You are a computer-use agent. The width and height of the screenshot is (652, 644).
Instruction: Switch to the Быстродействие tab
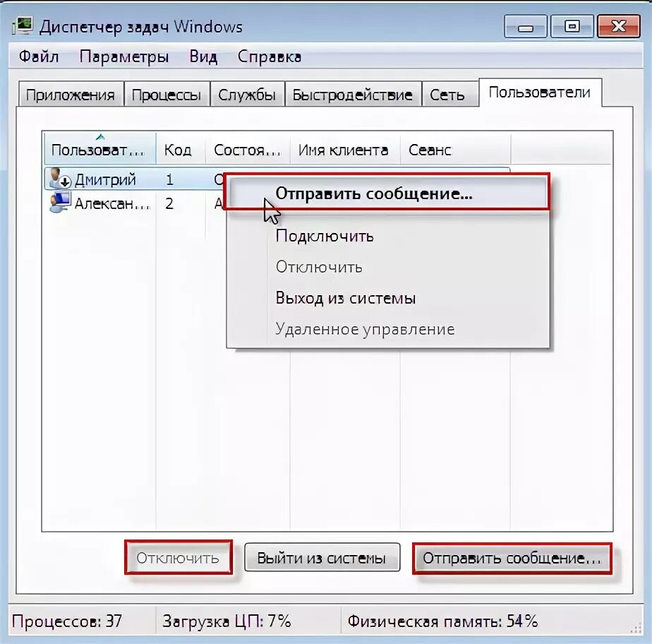353,95
